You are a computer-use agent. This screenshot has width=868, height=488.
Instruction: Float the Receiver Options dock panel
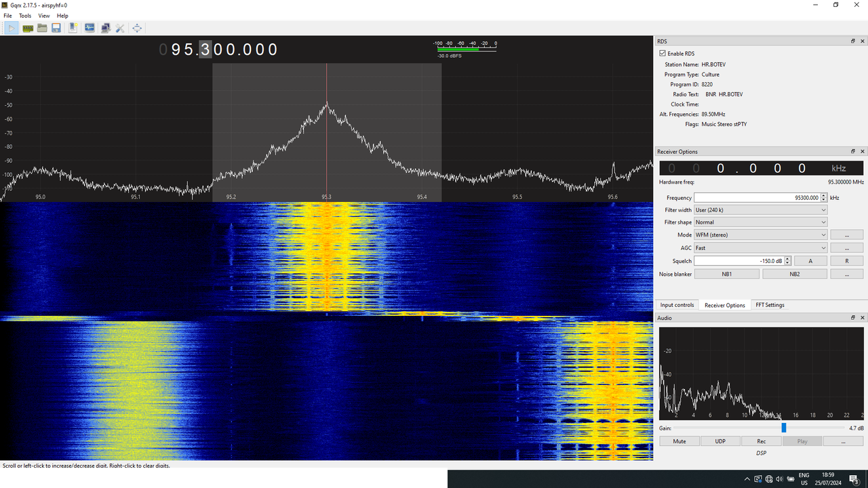point(853,151)
